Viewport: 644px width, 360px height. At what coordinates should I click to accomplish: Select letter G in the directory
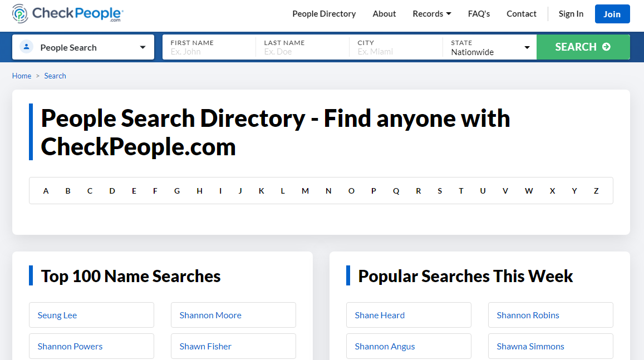tap(177, 191)
